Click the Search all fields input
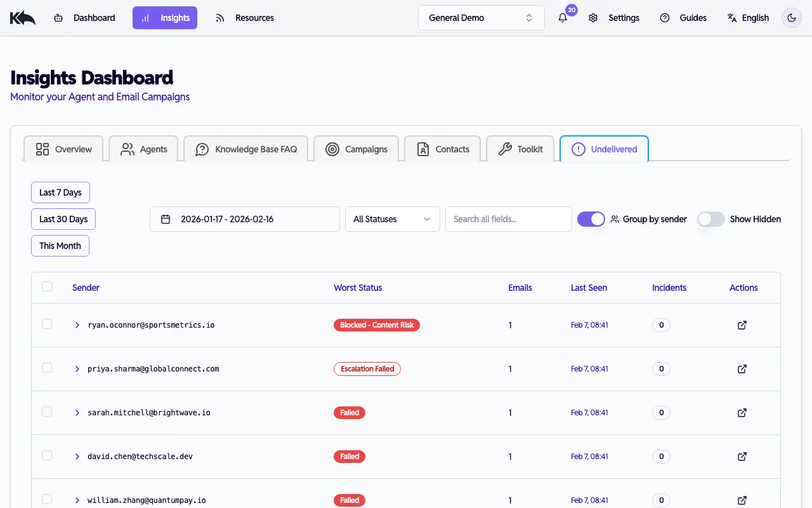 (508, 219)
